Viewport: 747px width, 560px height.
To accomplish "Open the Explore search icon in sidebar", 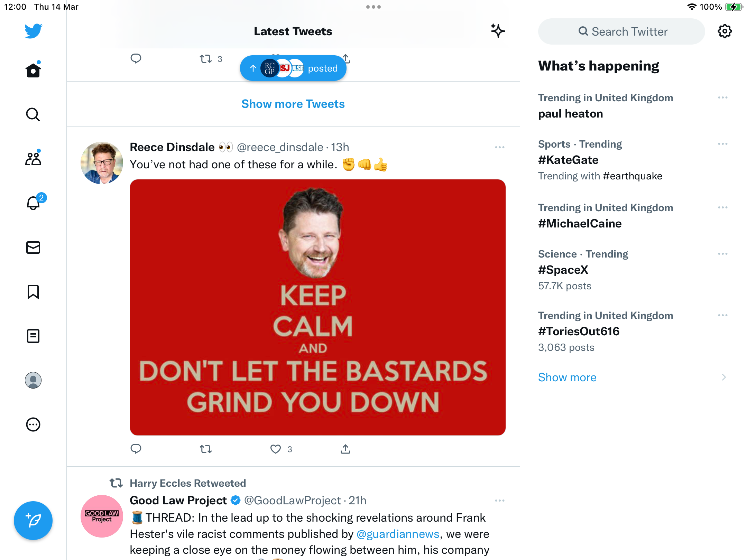I will (33, 114).
